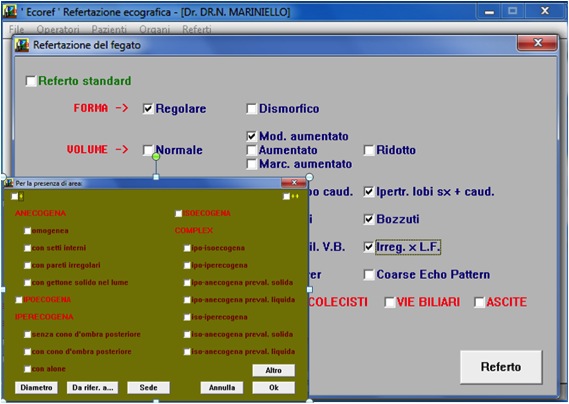Viewport: 569px width, 404px height.
Task: Click the FORMA -> label
Action: [x=101, y=108]
